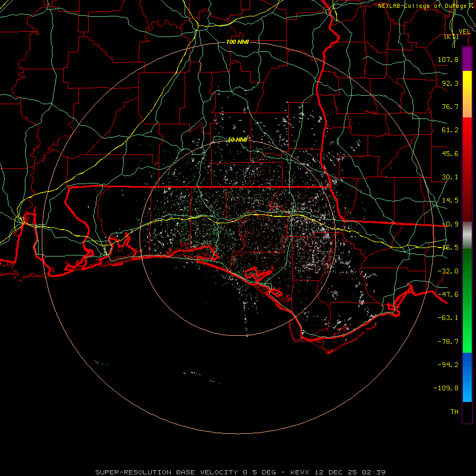Click the 76.7 velocity scale value

click(450, 106)
